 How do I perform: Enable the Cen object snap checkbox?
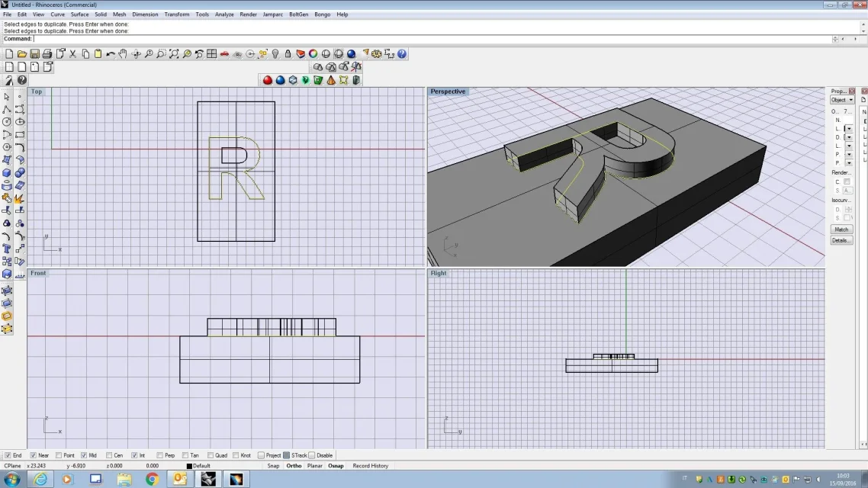pyautogui.click(x=109, y=455)
